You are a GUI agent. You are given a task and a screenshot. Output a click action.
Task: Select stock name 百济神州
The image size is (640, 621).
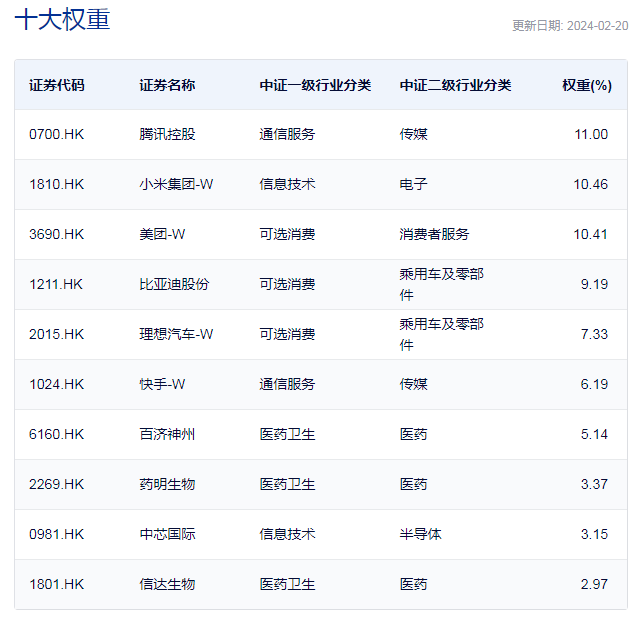coord(167,434)
